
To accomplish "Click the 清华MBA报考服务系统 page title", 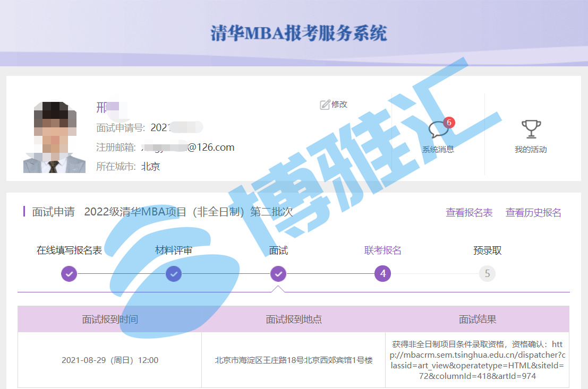I will pos(299,33).
